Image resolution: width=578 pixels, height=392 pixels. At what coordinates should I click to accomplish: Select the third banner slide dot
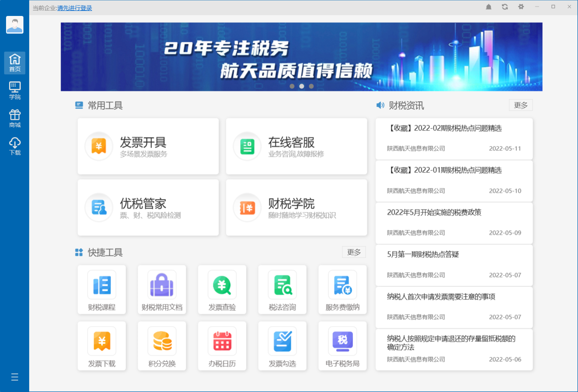click(311, 86)
